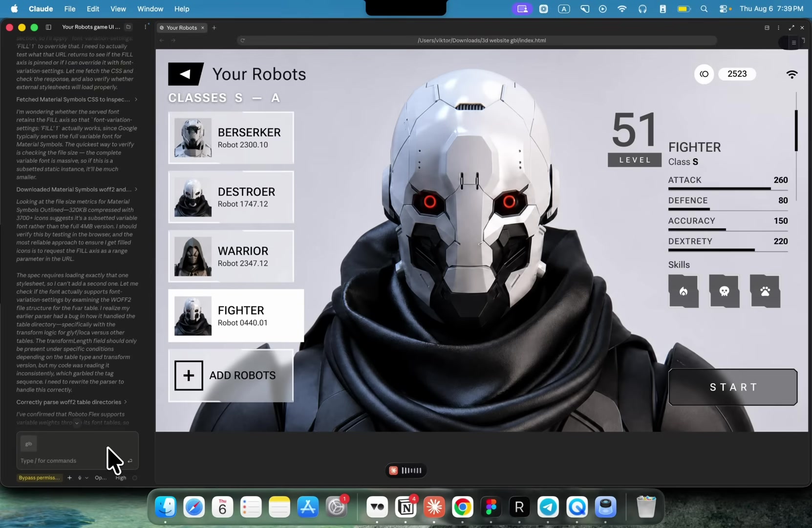
Task: Click the ADD ROBOTS card
Action: click(x=231, y=375)
